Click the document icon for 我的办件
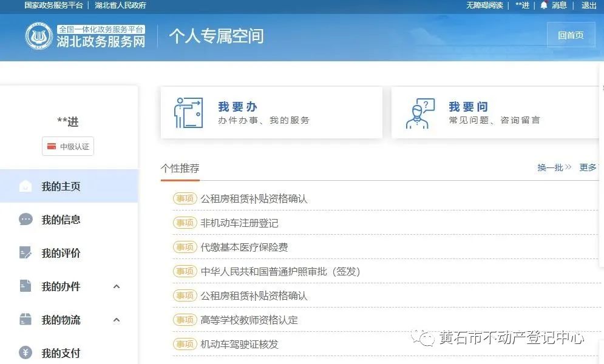The height and width of the screenshot is (364, 604). [25, 286]
